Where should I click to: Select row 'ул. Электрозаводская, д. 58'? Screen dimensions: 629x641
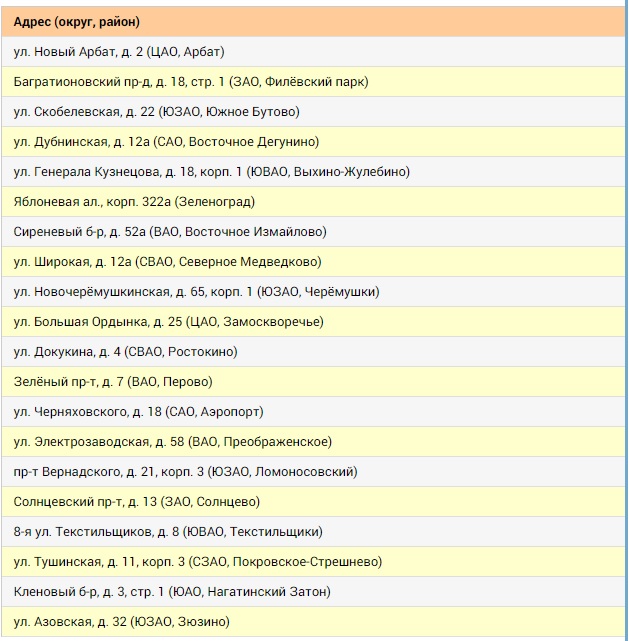313,442
